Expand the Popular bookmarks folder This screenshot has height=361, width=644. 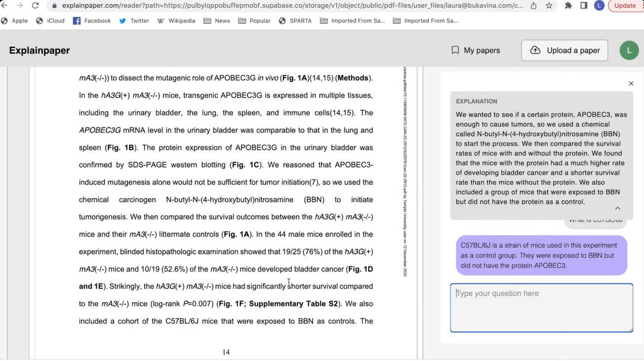(254, 20)
